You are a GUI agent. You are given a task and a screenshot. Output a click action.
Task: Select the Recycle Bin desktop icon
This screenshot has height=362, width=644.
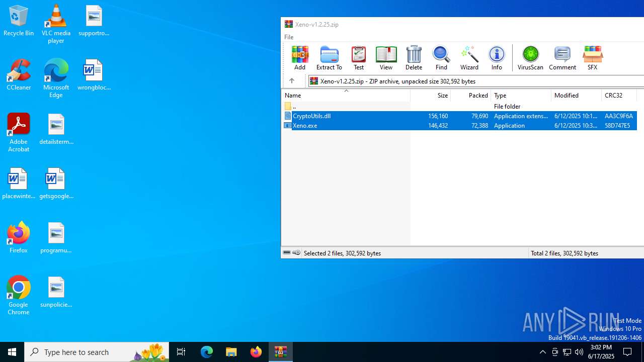19,21
